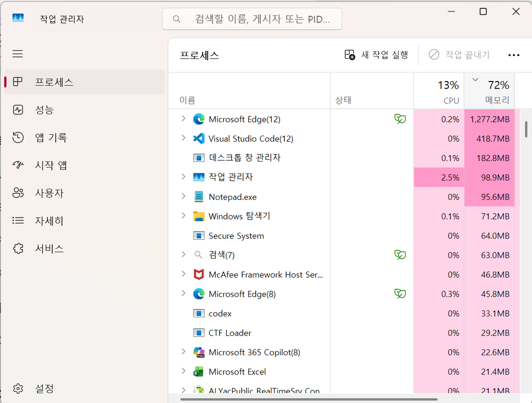532x403 pixels.
Task: Click the 데스크톱 창 관리자 process icon
Action: click(x=199, y=158)
